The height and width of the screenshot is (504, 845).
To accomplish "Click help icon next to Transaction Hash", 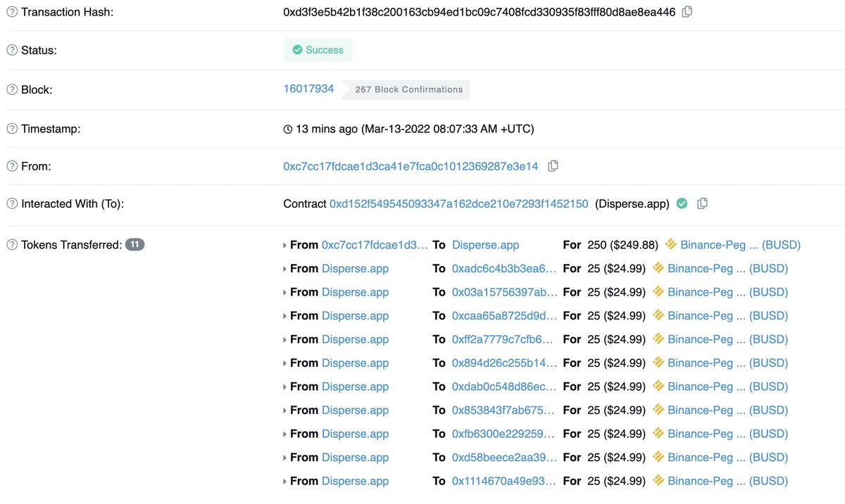I will (12, 12).
